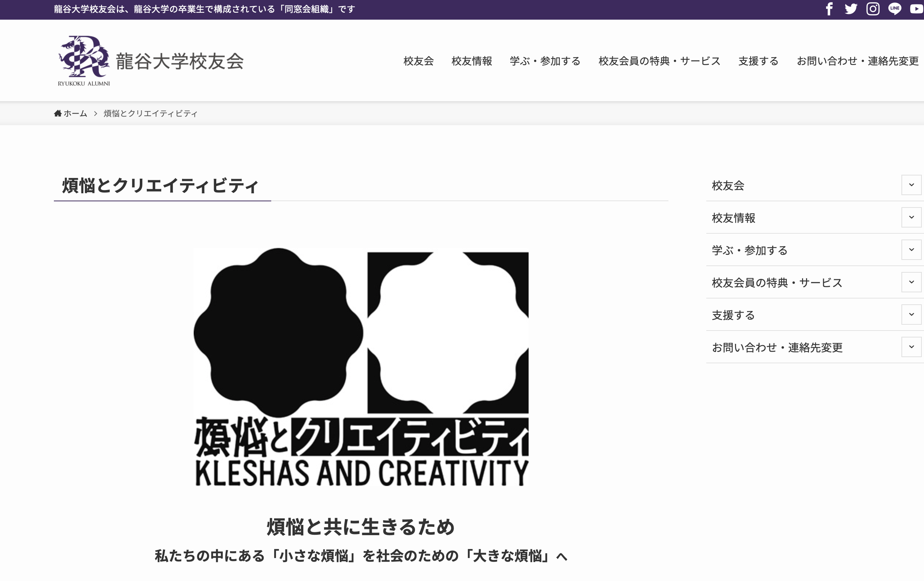
Task: Expand the 支援する sidebar chevron
Action: tap(911, 315)
